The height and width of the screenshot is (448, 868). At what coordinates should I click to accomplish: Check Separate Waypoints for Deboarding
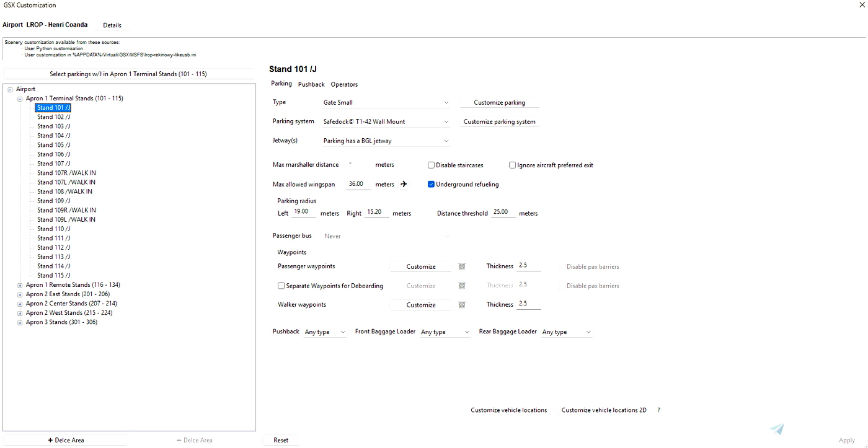(281, 286)
